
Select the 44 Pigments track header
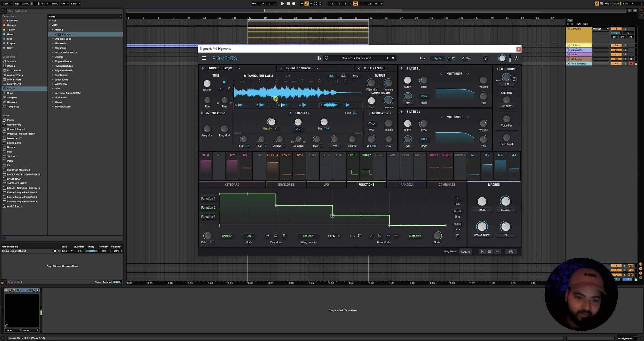(579, 64)
